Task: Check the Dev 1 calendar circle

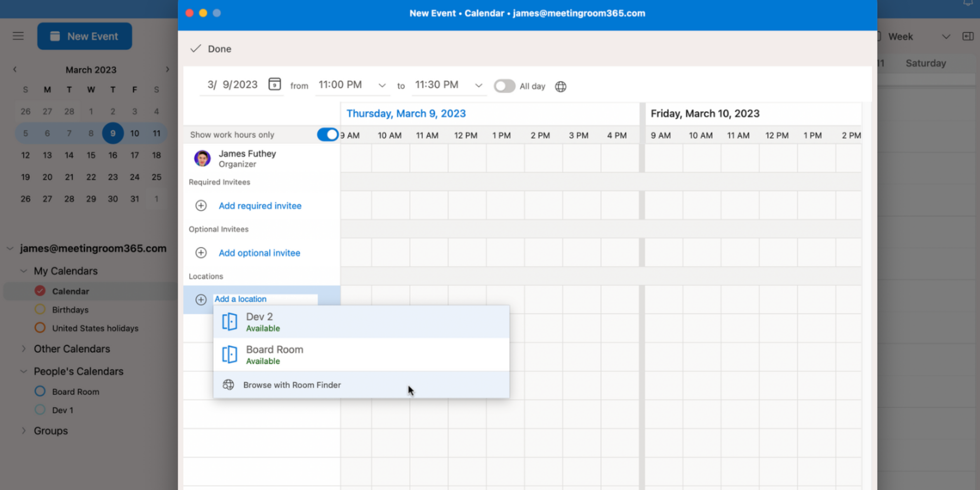Action: coord(40,410)
